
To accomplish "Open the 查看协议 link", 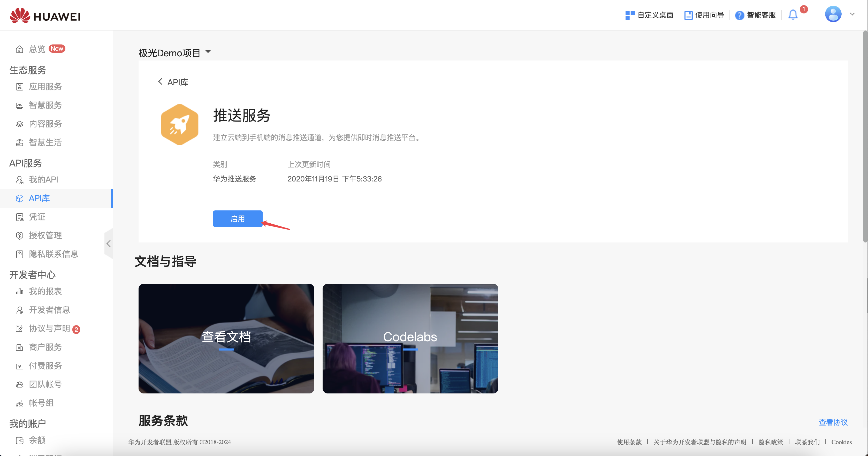I will [x=833, y=422].
